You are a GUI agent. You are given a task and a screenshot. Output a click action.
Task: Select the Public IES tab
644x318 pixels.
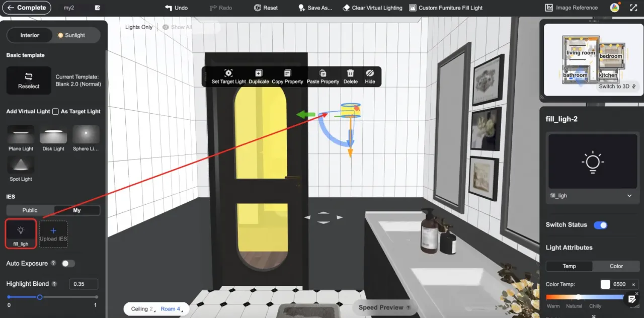click(x=30, y=210)
